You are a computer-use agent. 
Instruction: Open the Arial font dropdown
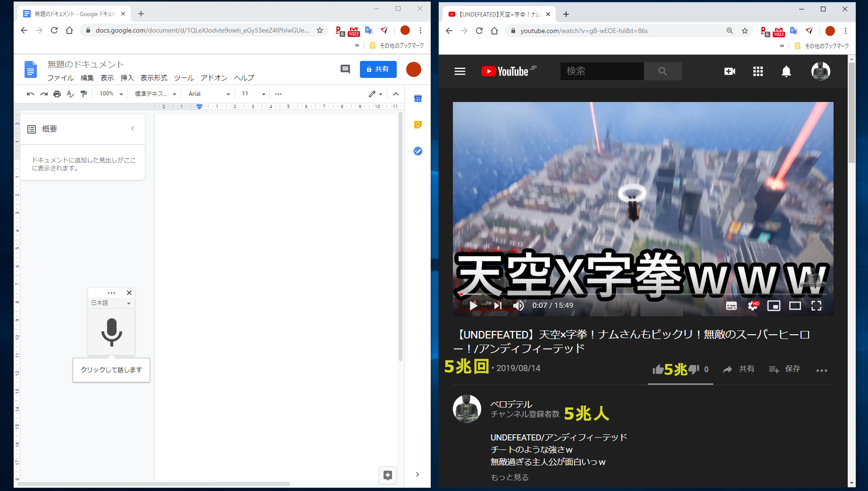click(x=209, y=94)
